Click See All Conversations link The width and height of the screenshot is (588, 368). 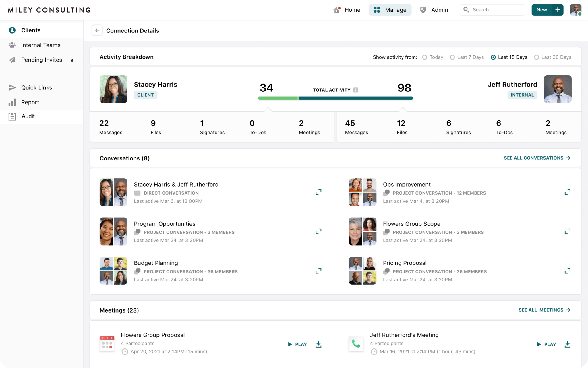(537, 158)
